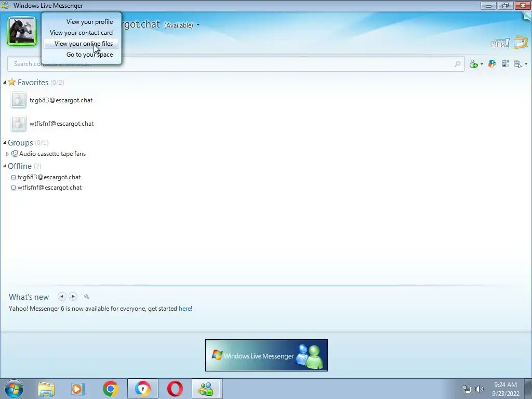Click the Windows Live Messenger banner

pyautogui.click(x=267, y=355)
